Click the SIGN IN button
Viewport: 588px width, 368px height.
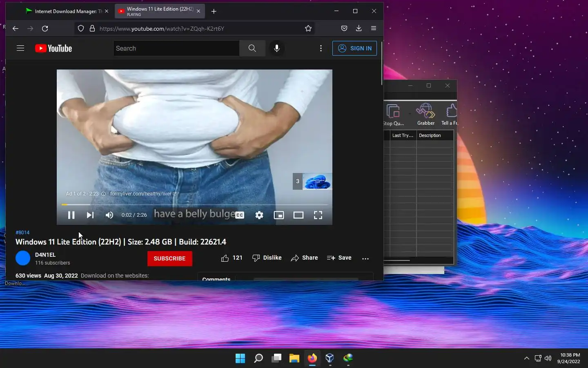point(354,48)
